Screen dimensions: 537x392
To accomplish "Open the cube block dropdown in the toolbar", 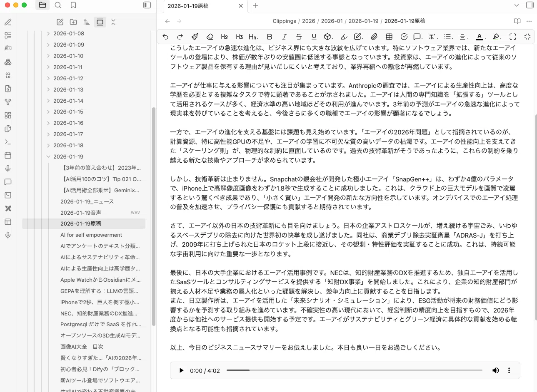I will point(329,37).
